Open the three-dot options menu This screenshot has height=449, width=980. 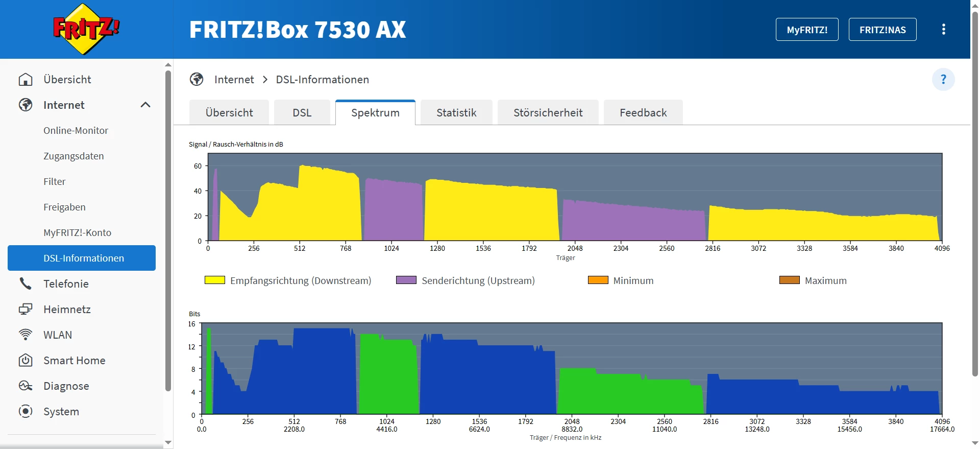click(944, 29)
